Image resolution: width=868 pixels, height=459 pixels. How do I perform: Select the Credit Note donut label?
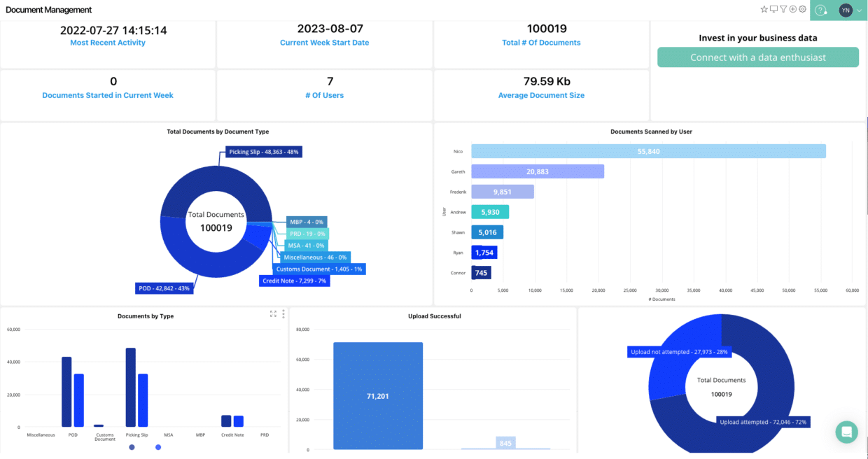pyautogui.click(x=294, y=281)
